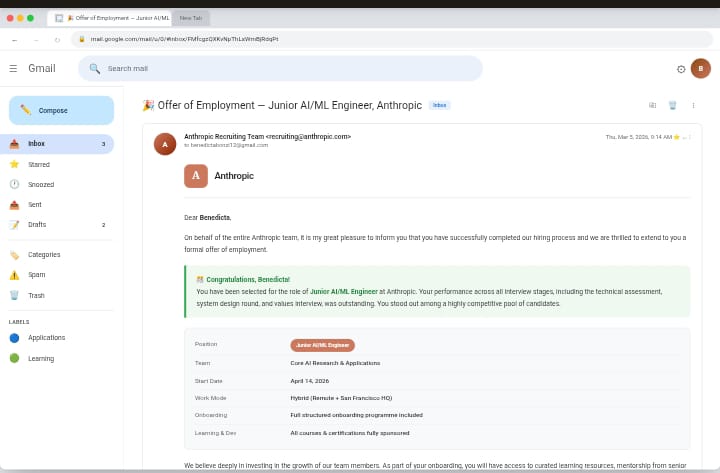720x473 pixels.
Task: Delete this email with trash icon
Action: pyautogui.click(x=673, y=105)
